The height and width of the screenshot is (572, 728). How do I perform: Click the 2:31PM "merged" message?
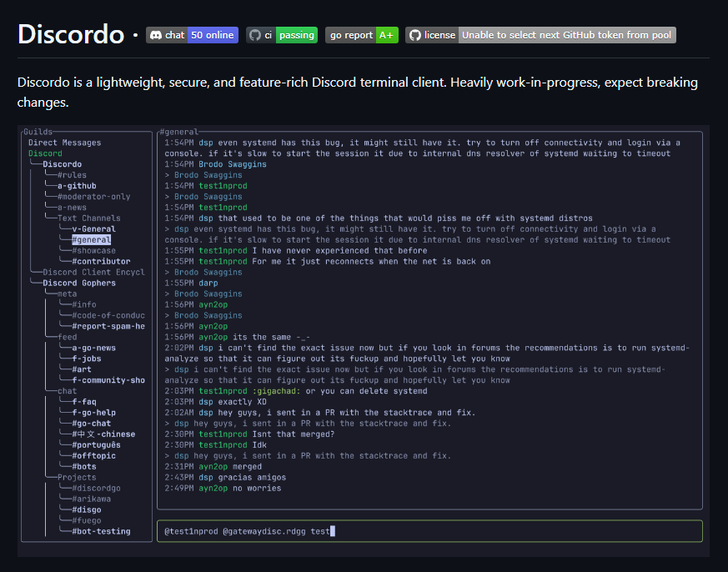click(x=213, y=467)
